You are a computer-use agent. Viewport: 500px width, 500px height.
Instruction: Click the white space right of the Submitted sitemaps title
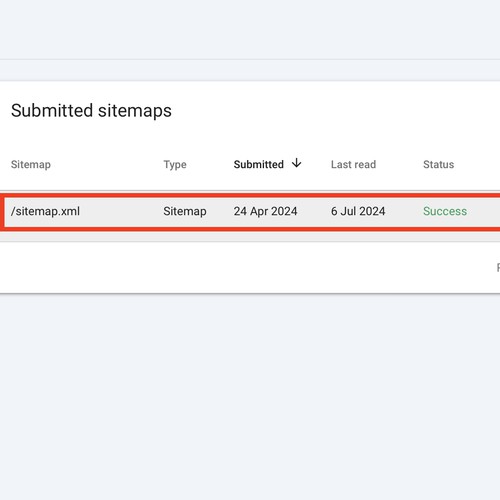[x=335, y=111]
